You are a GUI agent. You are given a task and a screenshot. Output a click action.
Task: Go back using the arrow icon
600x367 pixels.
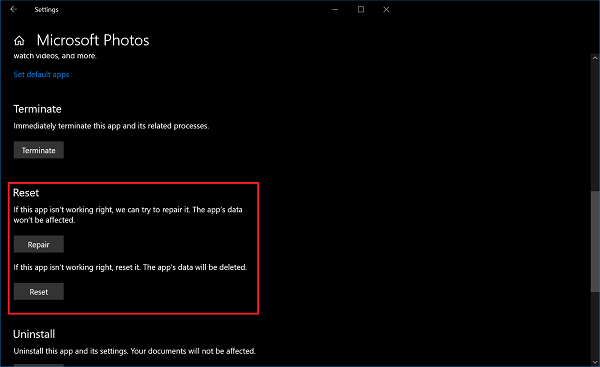click(14, 9)
